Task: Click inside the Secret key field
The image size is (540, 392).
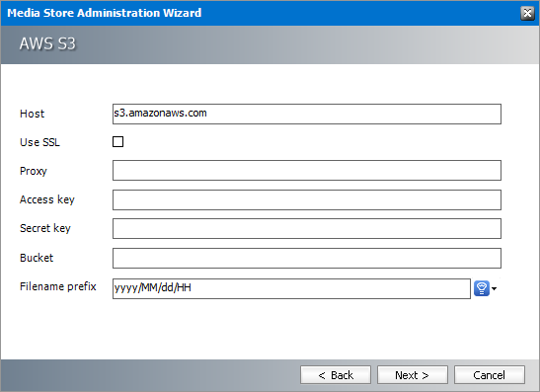Action: 306,228
